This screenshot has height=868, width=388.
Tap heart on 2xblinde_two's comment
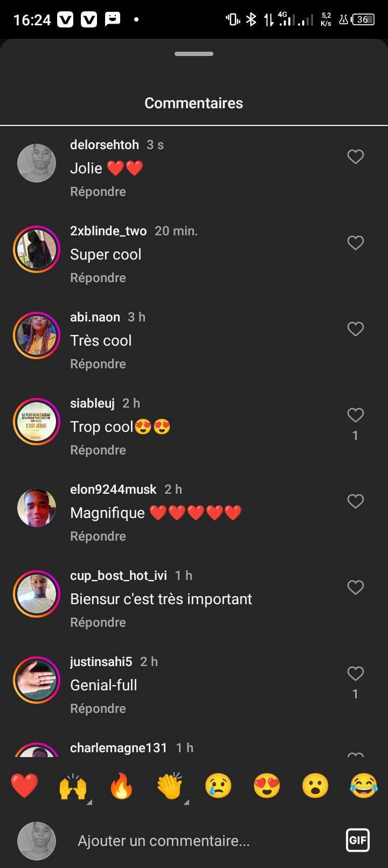[x=355, y=243]
